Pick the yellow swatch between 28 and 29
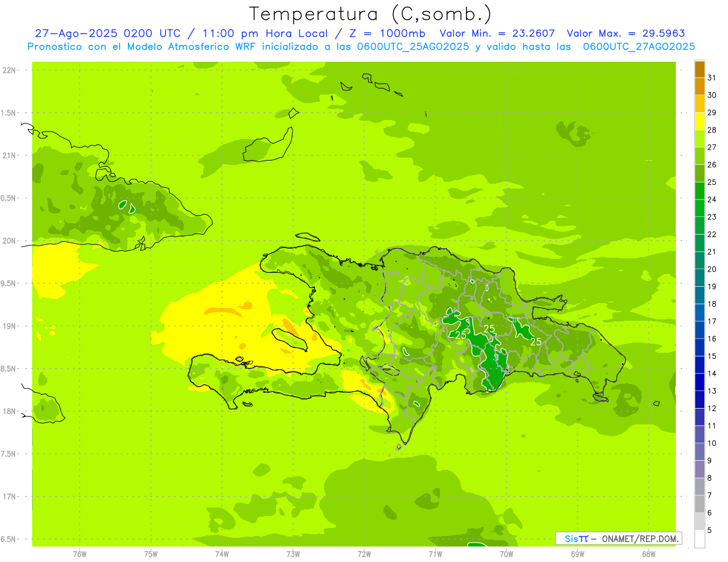 [699, 121]
